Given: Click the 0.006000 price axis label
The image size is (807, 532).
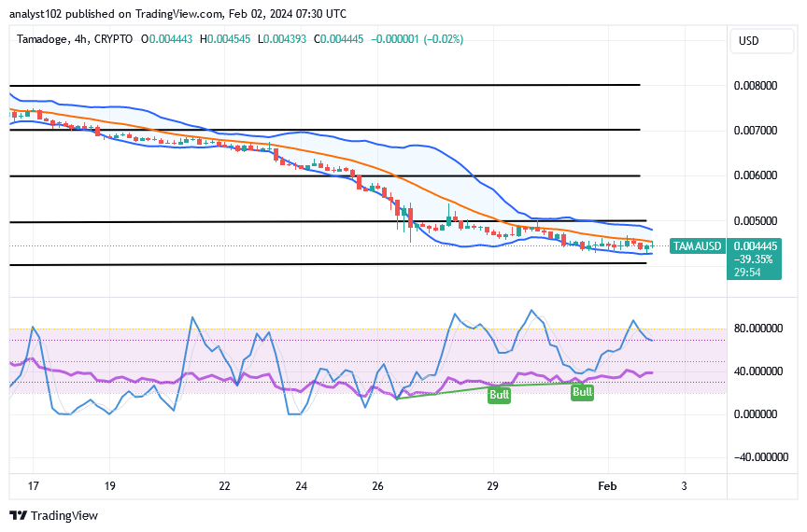Looking at the screenshot, I should click(x=755, y=175).
